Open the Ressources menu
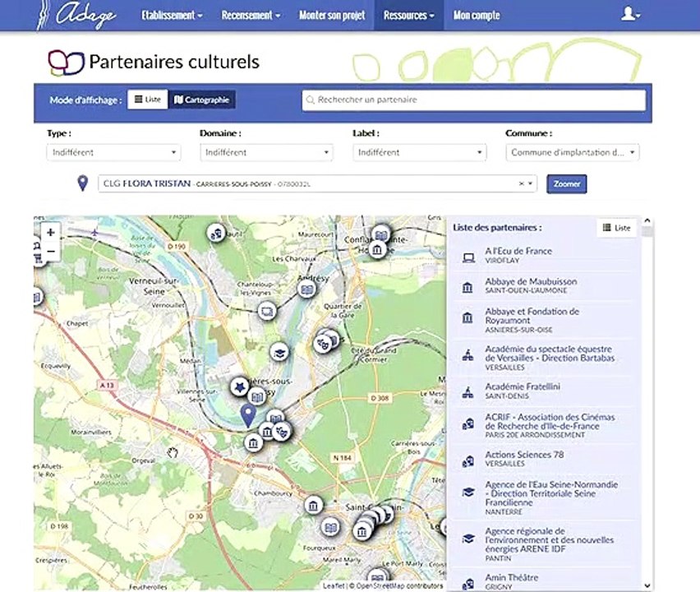Viewport: 700px width, 592px height. 408,15
